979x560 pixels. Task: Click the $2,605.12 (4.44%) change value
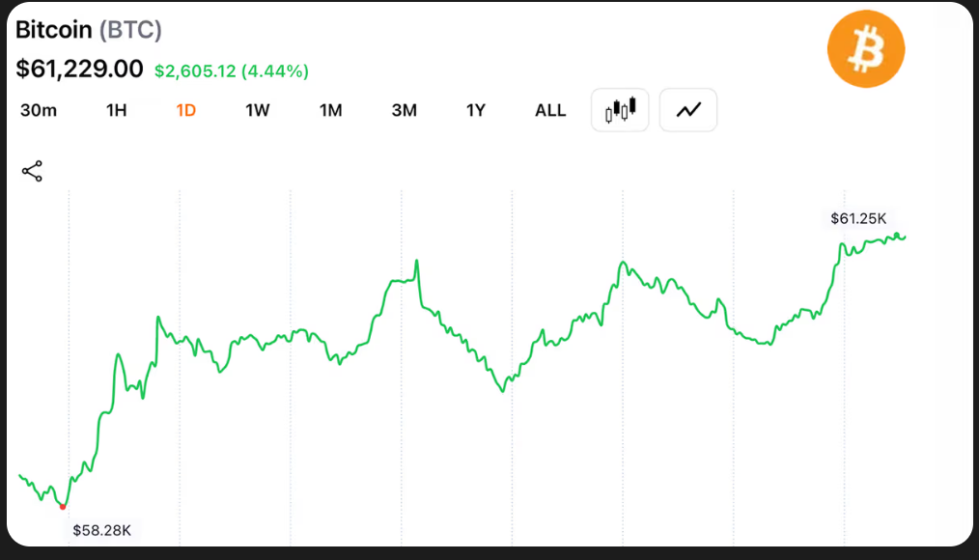(232, 71)
